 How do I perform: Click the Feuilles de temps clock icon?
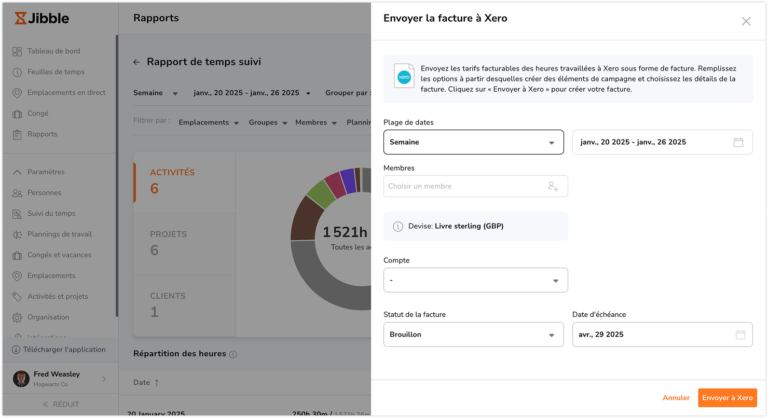[17, 72]
